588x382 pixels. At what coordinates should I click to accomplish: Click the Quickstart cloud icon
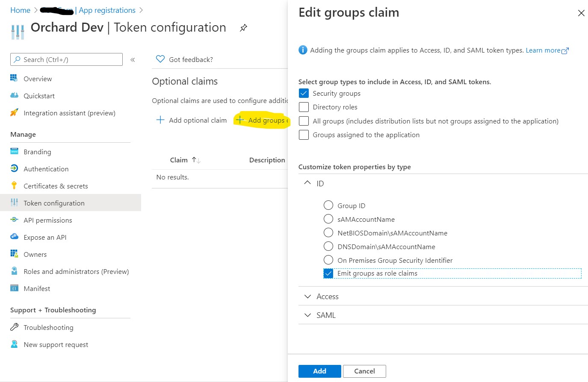[14, 95]
